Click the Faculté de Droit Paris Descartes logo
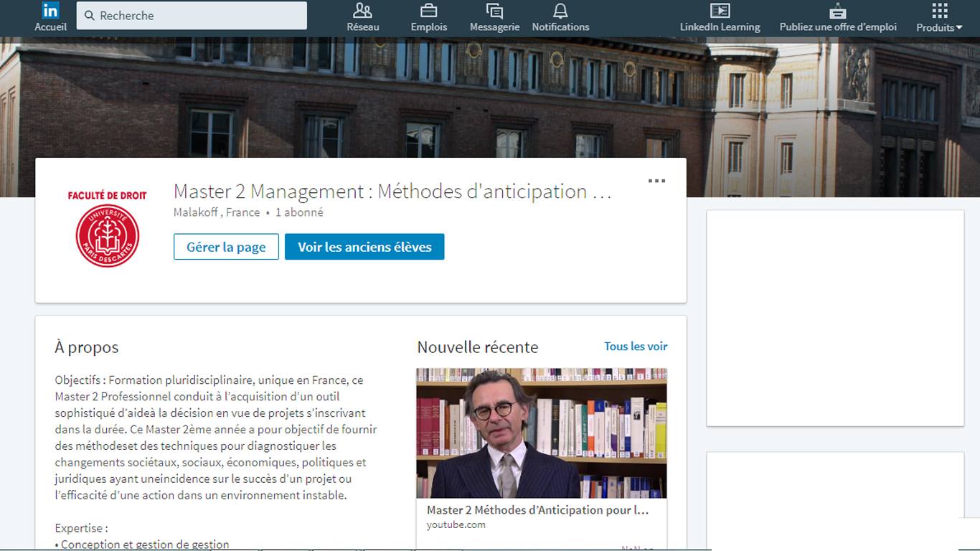Screen dimensions: 980x551 point(108,229)
